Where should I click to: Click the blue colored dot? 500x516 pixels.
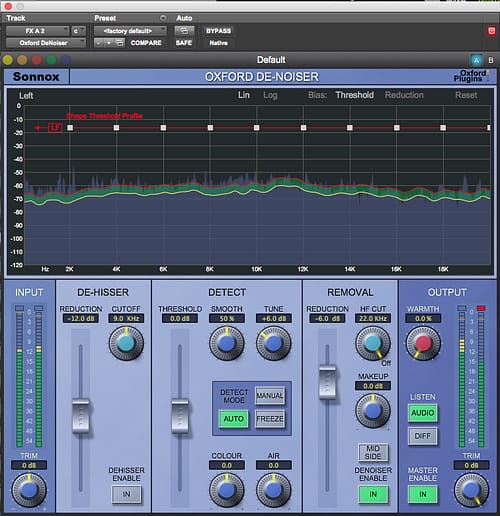[x=66, y=60]
